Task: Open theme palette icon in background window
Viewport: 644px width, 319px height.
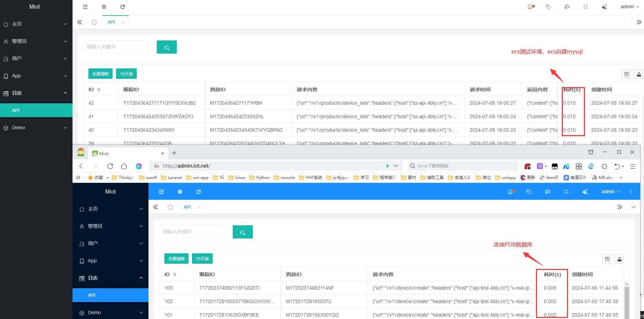Action: point(567,7)
